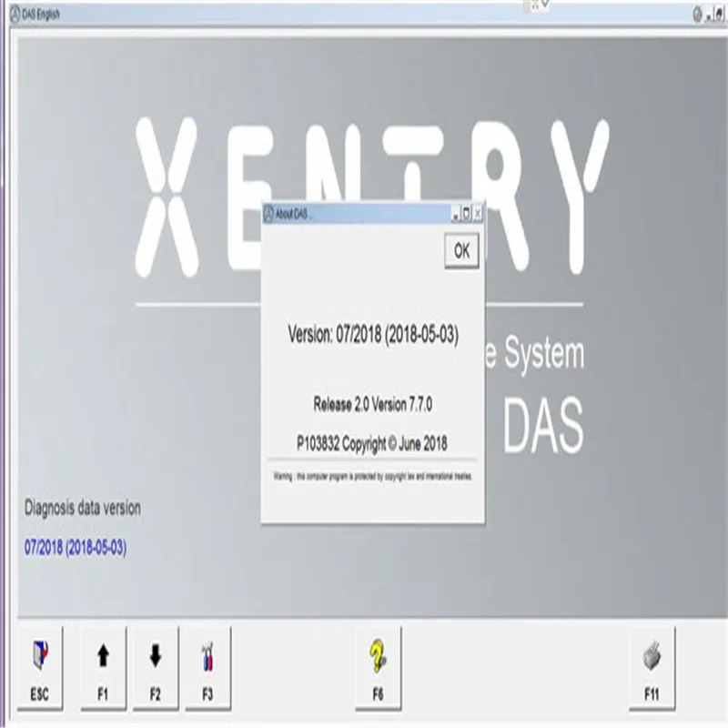Open help with the F6 question mark button
The width and height of the screenshot is (728, 728).
(378, 669)
